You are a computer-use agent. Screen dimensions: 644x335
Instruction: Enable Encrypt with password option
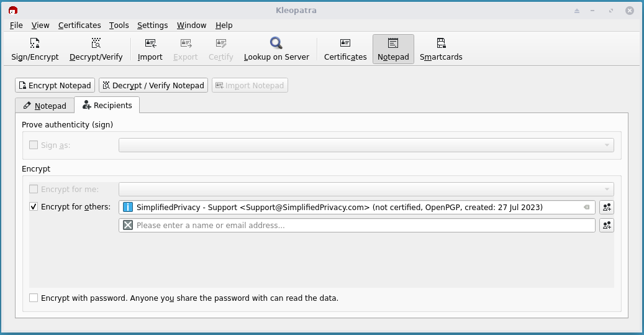(34, 298)
